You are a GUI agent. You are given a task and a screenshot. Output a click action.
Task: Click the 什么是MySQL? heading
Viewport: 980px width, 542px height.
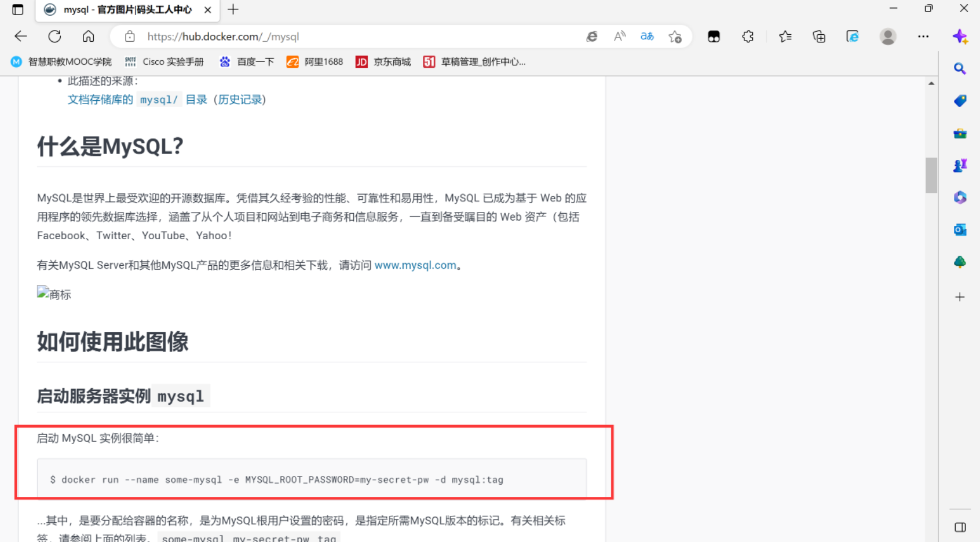coord(110,147)
